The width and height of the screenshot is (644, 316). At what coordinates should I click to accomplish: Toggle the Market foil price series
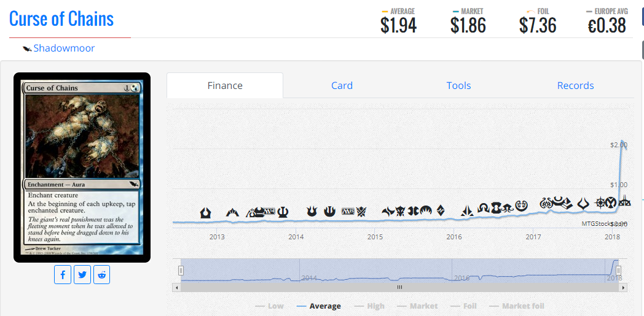[517, 306]
